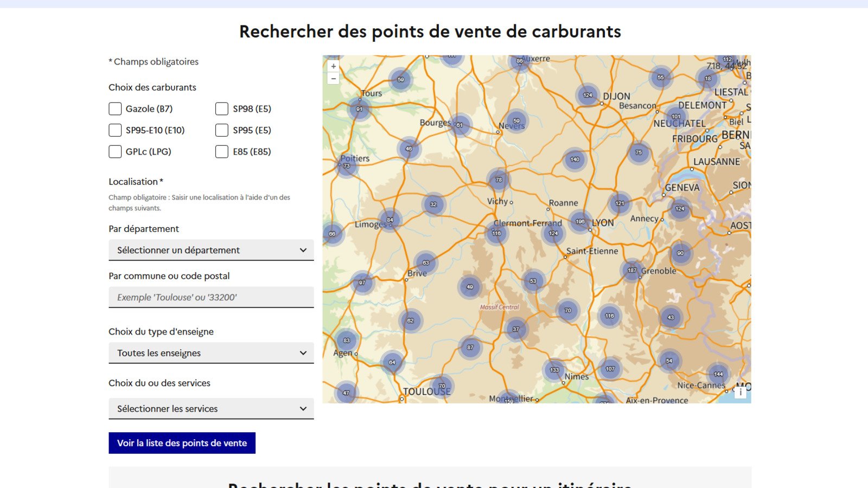Viewport: 868px width, 488px height.
Task: Open the 62 station cluster marker
Action: coord(410,320)
